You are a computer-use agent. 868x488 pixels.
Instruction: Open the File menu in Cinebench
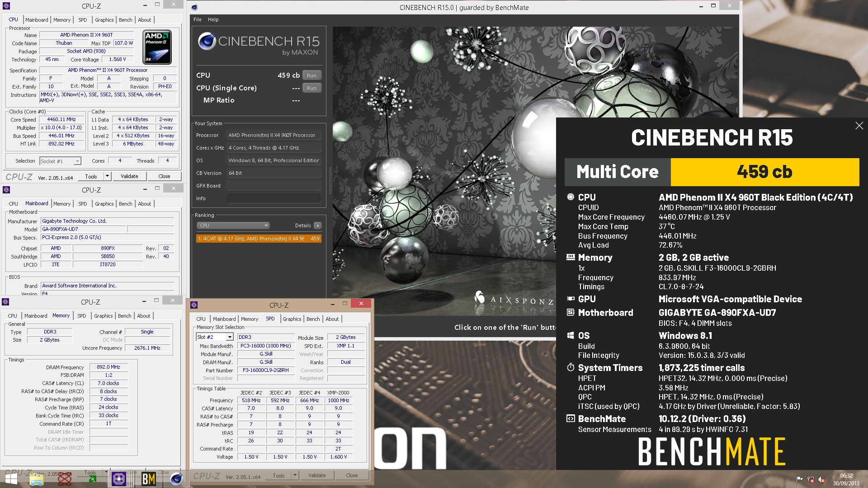coord(198,19)
